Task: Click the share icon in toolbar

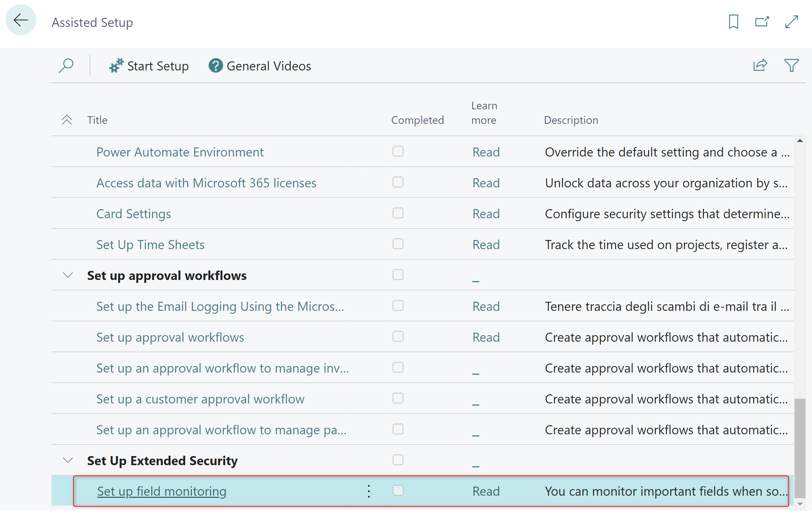Action: tap(760, 65)
